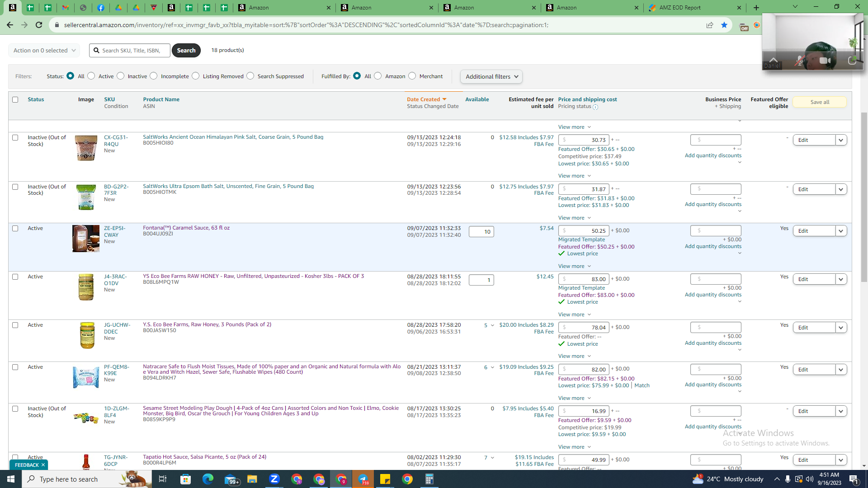This screenshot has width=868, height=488.
Task: Switch to the AMZ EOD Report tab
Action: 695,8
